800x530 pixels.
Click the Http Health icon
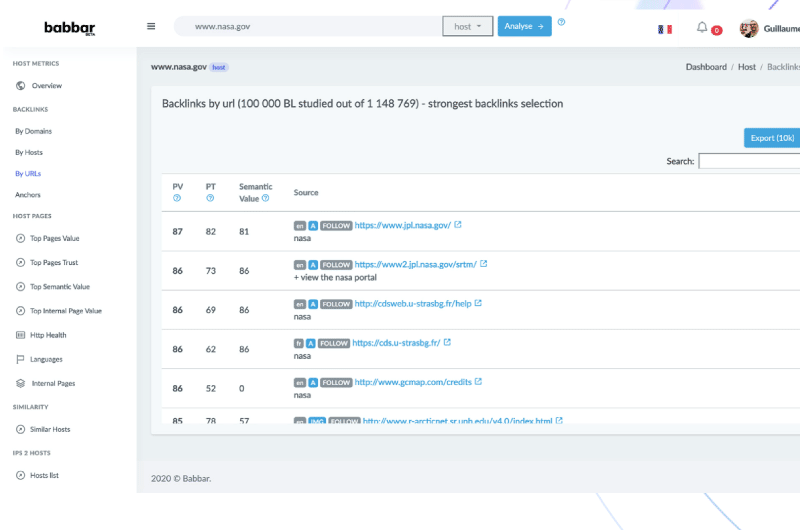pos(20,335)
